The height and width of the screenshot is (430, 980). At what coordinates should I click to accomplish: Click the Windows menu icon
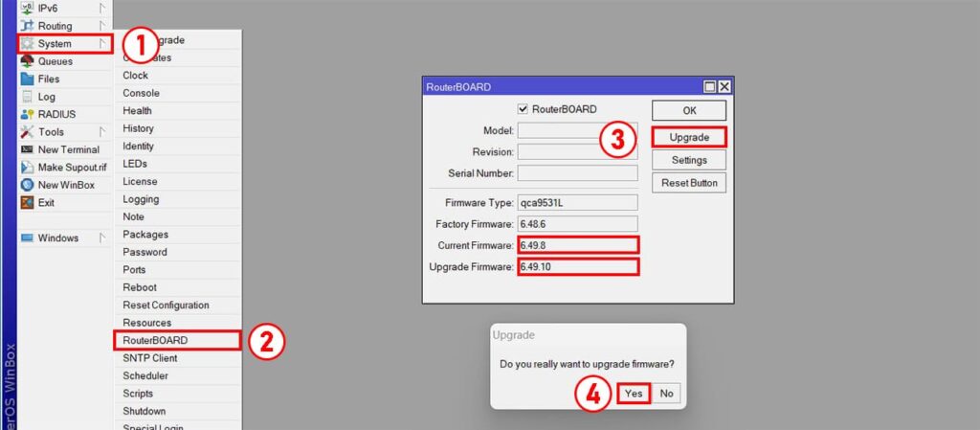click(x=27, y=238)
